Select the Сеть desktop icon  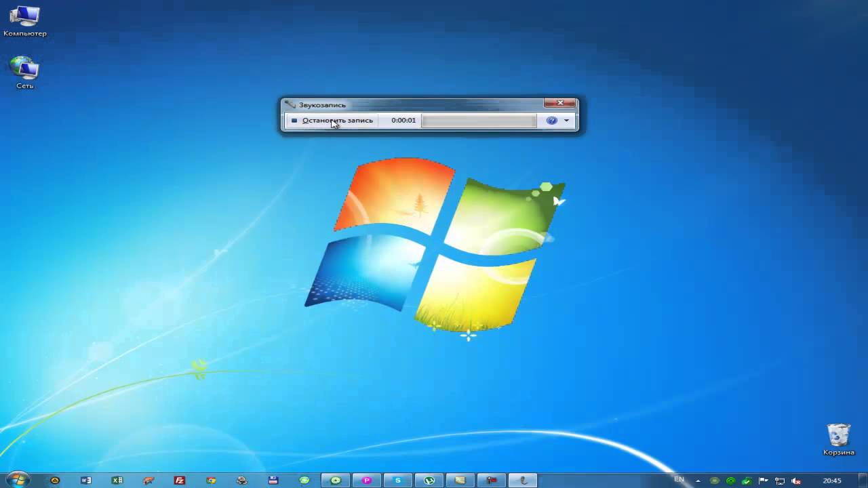24,73
